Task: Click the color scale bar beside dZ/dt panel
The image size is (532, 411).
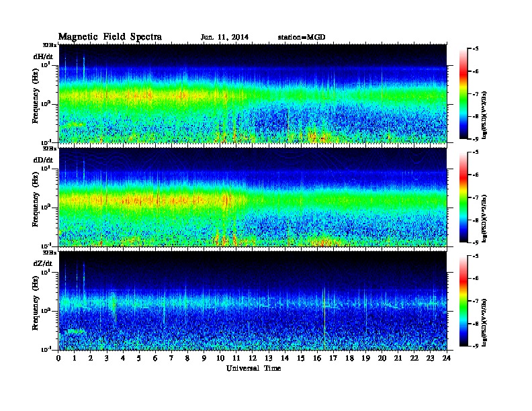Action: (x=463, y=301)
